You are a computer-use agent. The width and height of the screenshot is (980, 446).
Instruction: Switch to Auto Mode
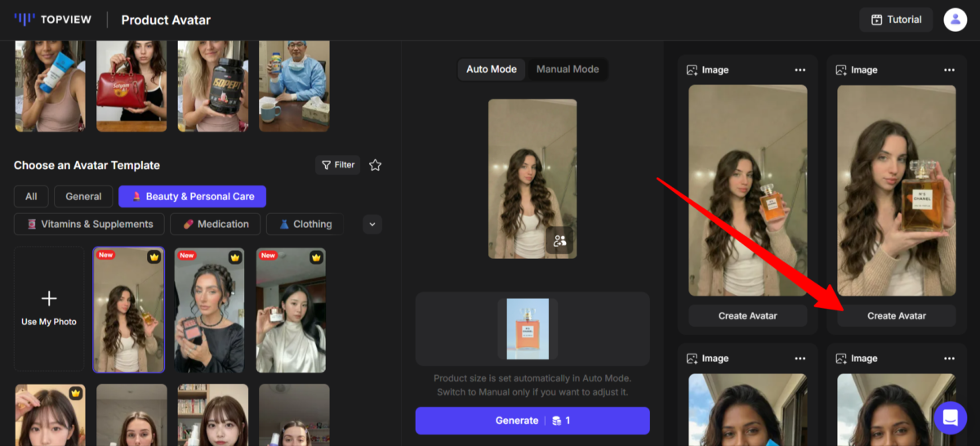(491, 69)
